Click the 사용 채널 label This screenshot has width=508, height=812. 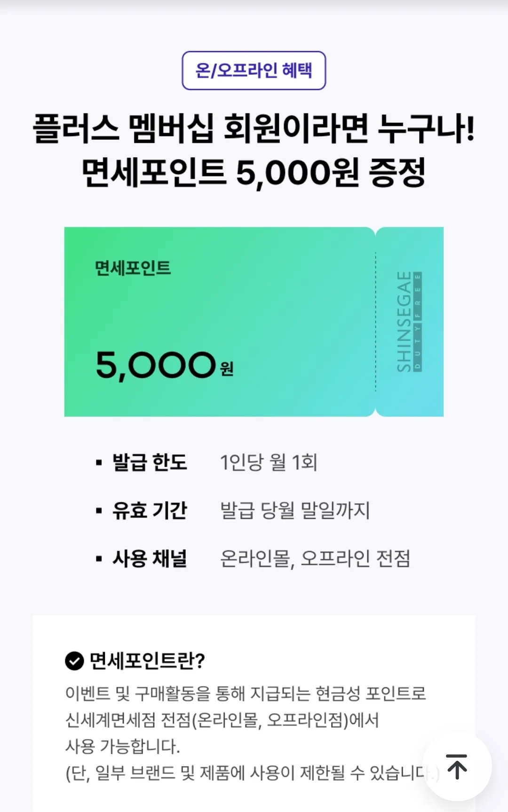pyautogui.click(x=150, y=559)
